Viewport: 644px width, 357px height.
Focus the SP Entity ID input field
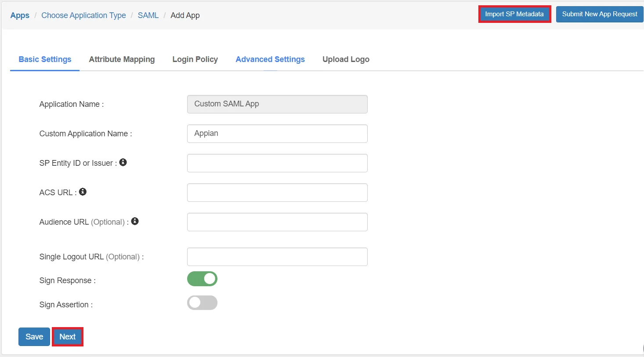277,163
